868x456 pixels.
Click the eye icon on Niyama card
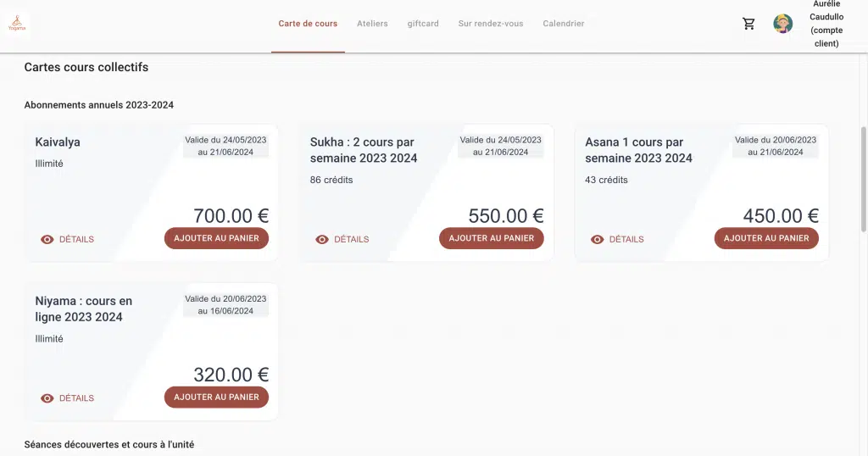tap(47, 398)
